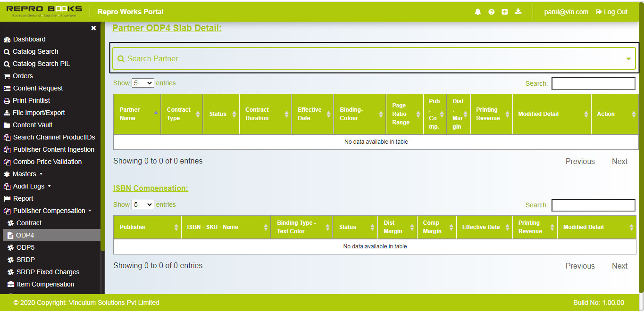Select ODP5 in the sidebar

[x=25, y=248]
